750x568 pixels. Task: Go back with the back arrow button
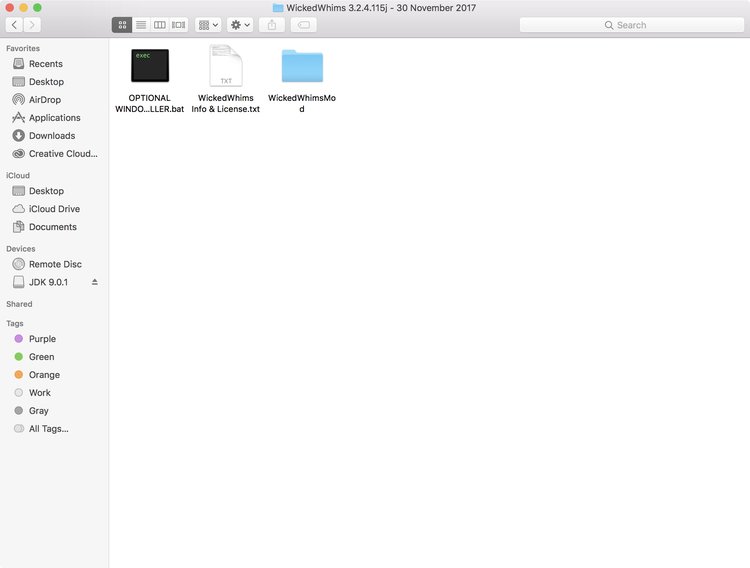[x=14, y=25]
